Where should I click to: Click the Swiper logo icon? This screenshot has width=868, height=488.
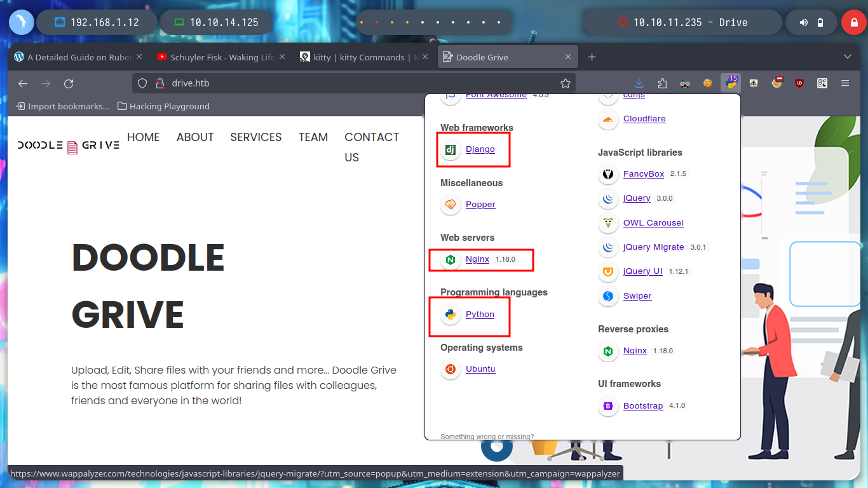coord(608,296)
